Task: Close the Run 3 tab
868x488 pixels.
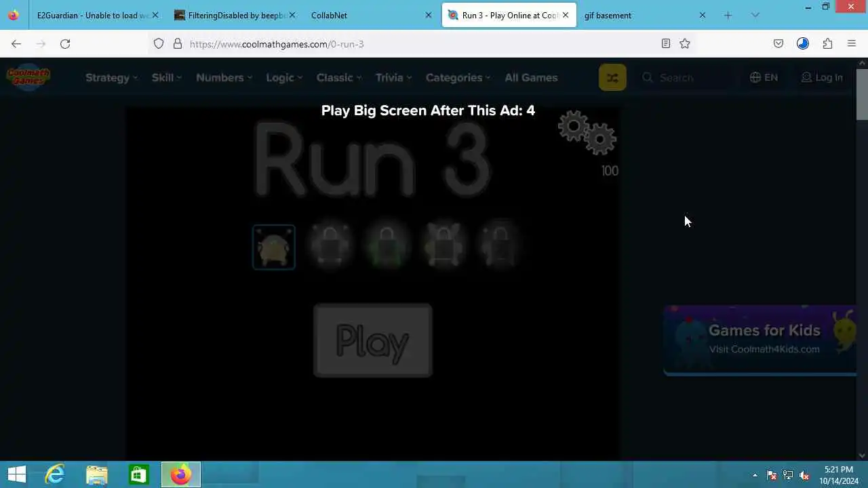Action: (566, 15)
